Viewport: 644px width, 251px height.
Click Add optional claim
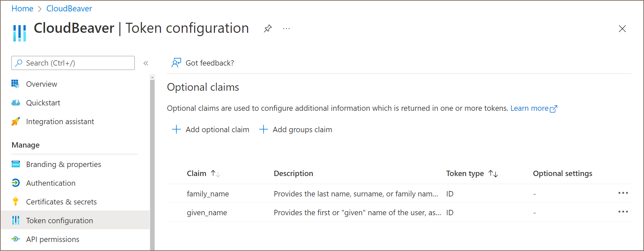coord(211,130)
